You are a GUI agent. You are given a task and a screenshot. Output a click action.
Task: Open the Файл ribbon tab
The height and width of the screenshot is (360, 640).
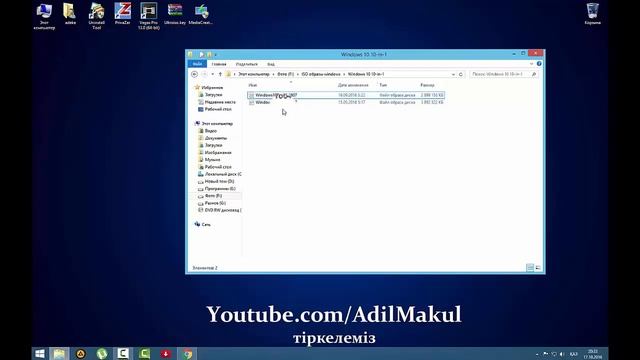click(197, 64)
